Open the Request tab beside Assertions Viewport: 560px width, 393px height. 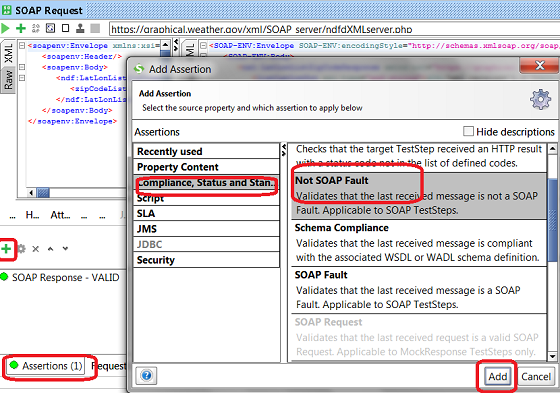(108, 366)
